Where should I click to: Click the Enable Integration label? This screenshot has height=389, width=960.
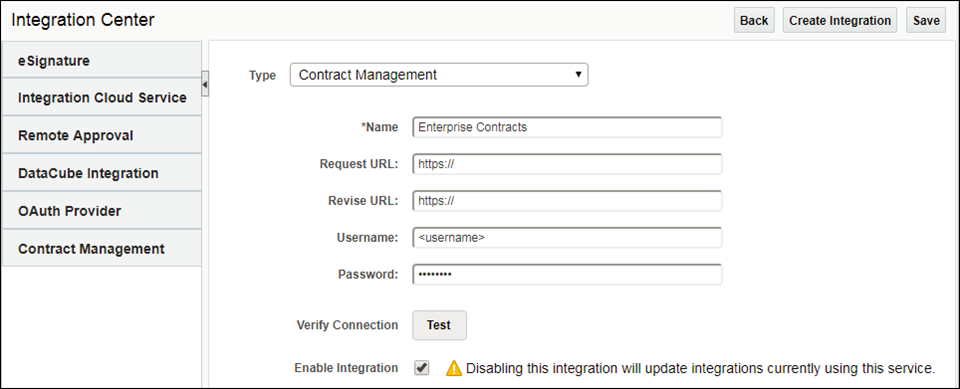click(x=346, y=368)
